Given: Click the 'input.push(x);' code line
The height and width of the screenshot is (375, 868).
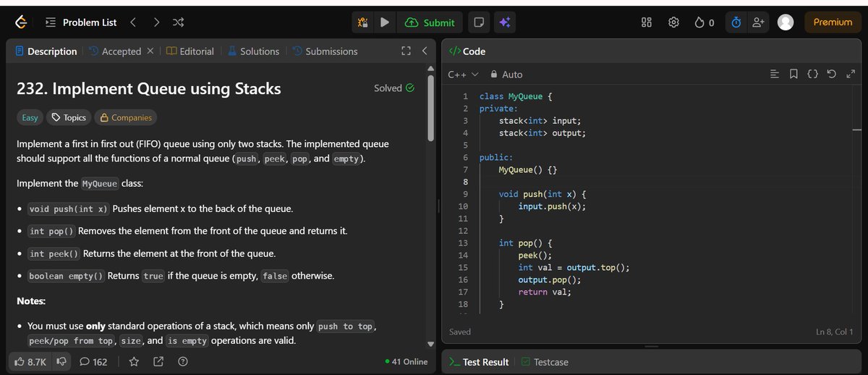Looking at the screenshot, I should coord(552,206).
